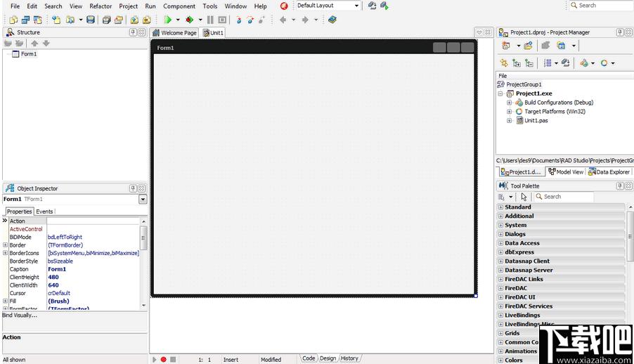Click move down arrow in Structure panel

[x=46, y=44]
